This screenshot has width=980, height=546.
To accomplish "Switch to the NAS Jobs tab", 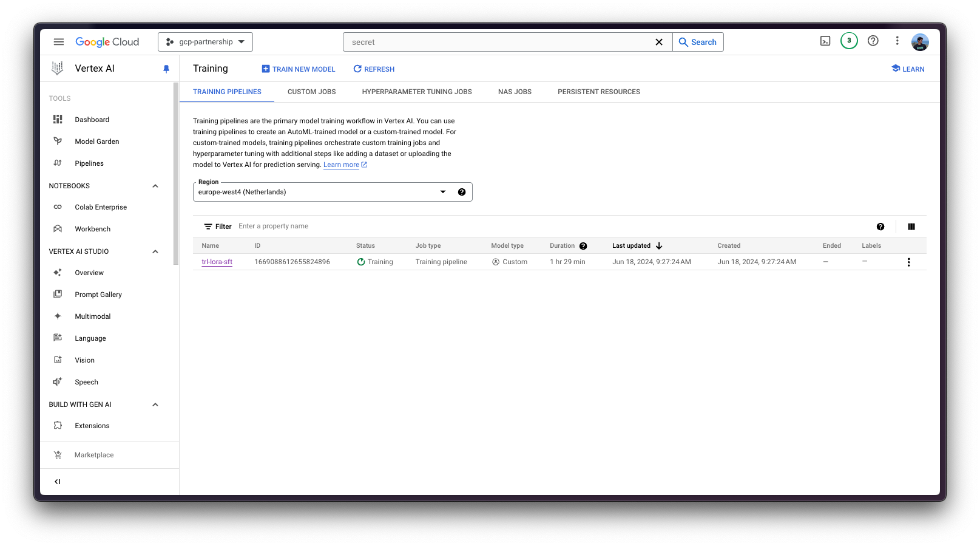I will click(x=515, y=92).
